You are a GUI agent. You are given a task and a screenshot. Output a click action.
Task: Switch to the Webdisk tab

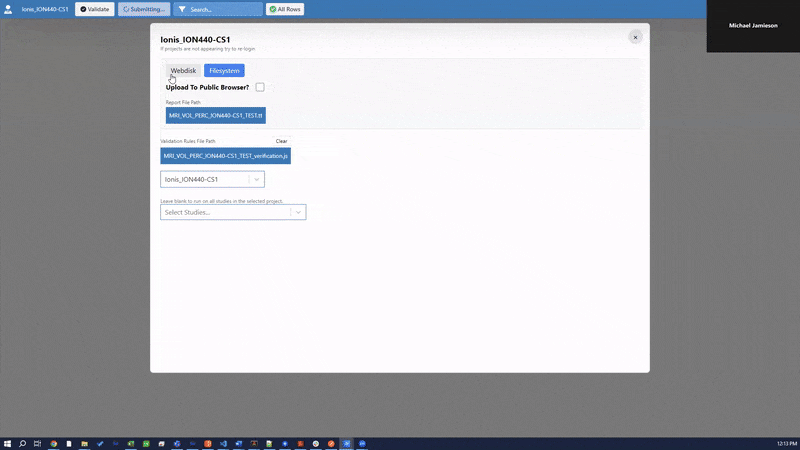pyautogui.click(x=183, y=70)
